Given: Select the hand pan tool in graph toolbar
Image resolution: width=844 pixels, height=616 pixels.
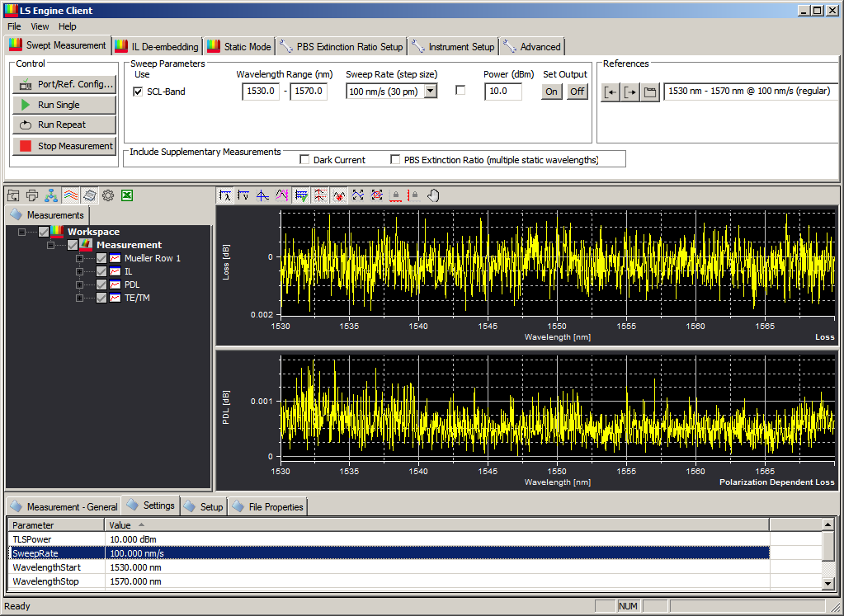Looking at the screenshot, I should tap(433, 195).
